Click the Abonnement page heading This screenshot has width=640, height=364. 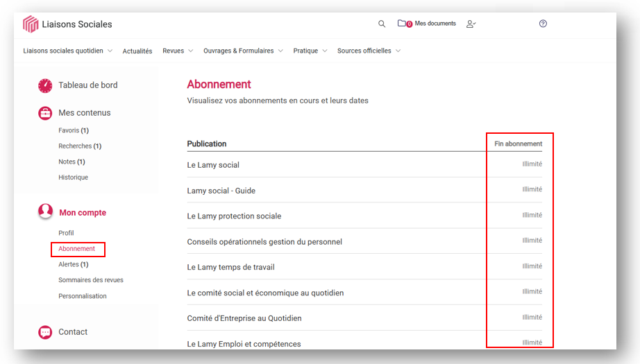coord(219,85)
